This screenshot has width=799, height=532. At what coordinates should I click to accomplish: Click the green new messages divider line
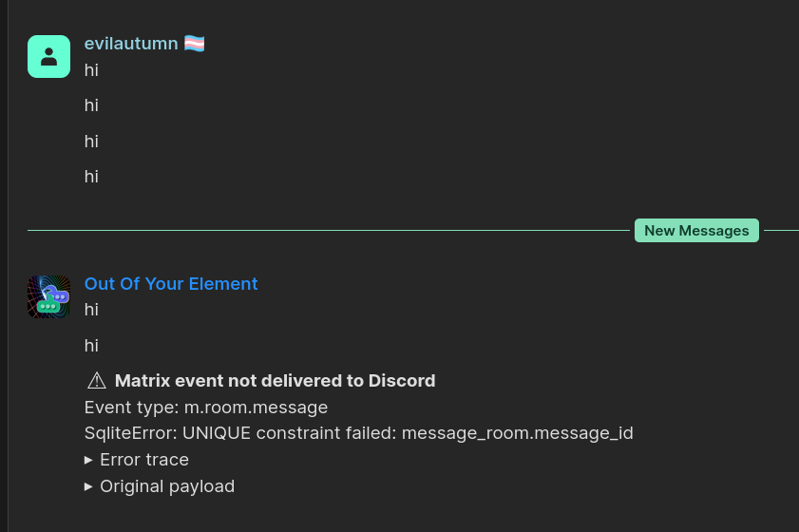323,231
